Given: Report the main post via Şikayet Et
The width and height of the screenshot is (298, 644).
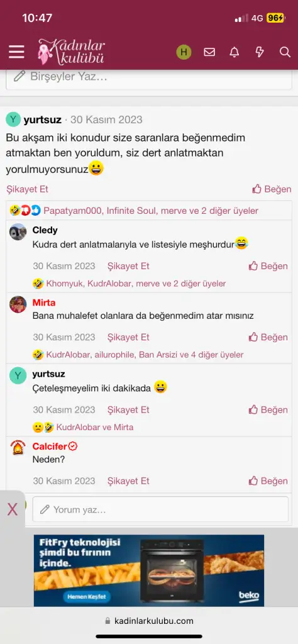Looking at the screenshot, I should point(27,189).
